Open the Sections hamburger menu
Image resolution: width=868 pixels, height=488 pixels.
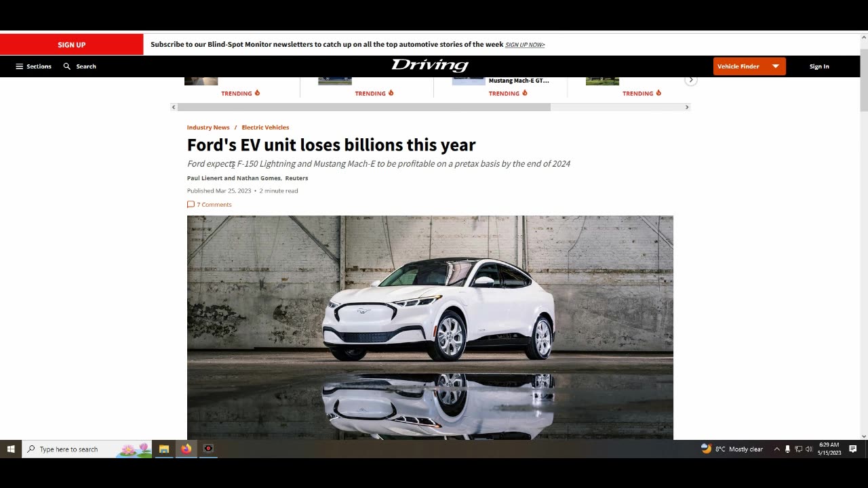pyautogui.click(x=33, y=66)
